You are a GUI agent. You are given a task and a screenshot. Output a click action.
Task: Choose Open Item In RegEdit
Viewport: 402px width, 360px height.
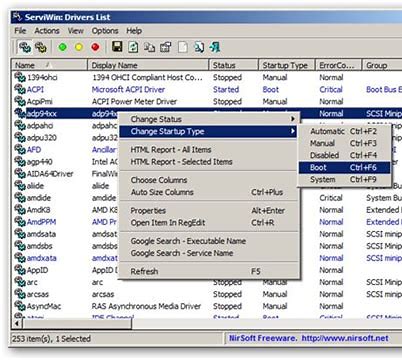tap(209, 223)
